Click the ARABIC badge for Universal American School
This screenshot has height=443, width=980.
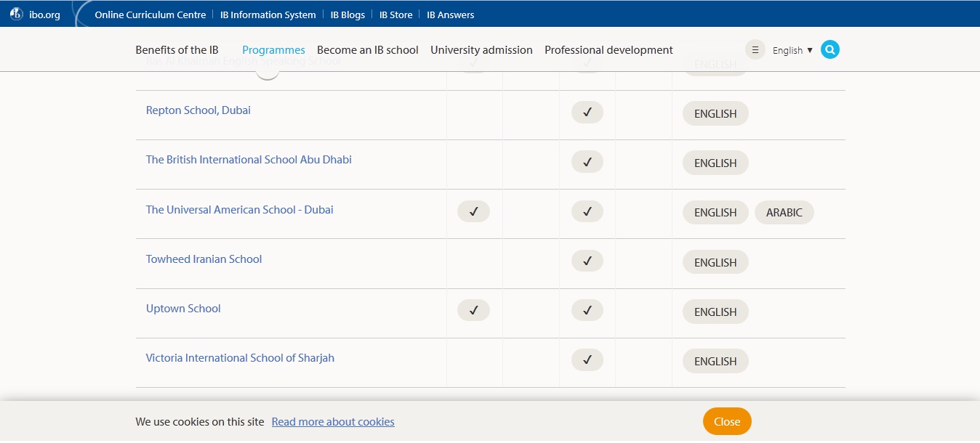[x=784, y=213]
